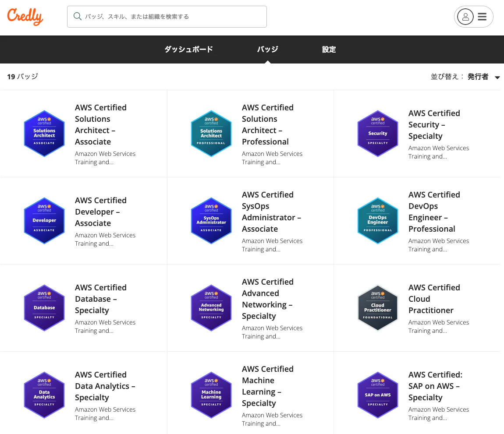Image resolution: width=504 pixels, height=434 pixels.
Task: Open SysOps Administrator Associate badge icon
Action: point(211,221)
